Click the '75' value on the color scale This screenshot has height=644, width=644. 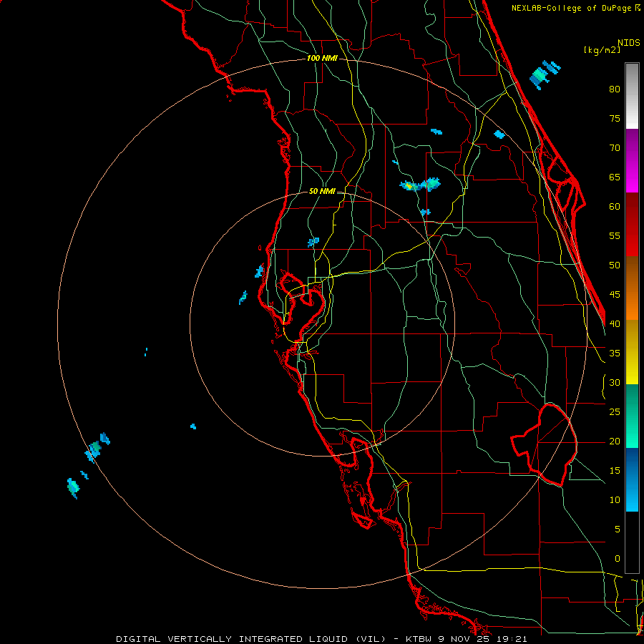[615, 119]
